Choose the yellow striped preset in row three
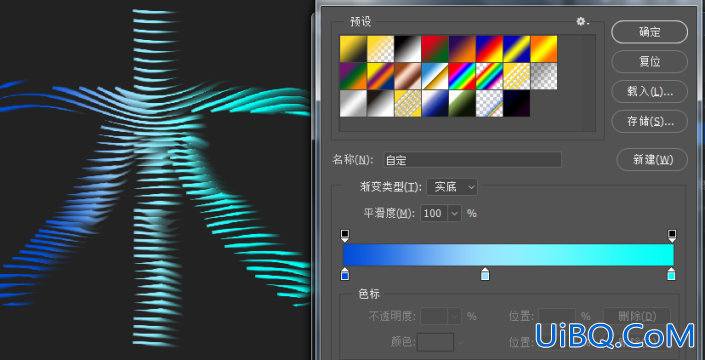The width and height of the screenshot is (705, 360). pyautogui.click(x=408, y=103)
